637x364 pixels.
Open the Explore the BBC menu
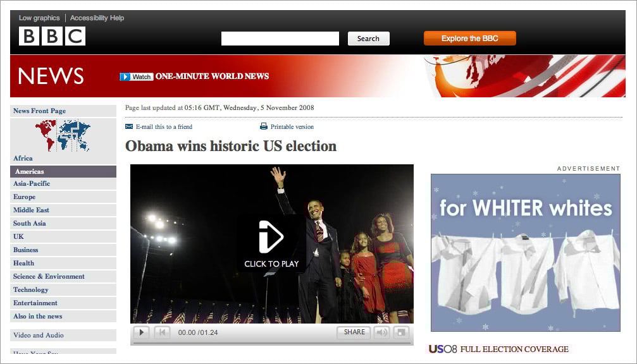469,39
